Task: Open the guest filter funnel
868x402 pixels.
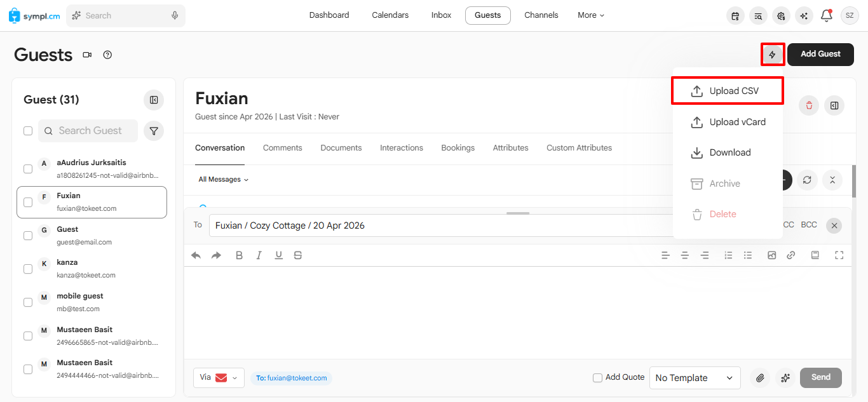Action: (x=154, y=131)
